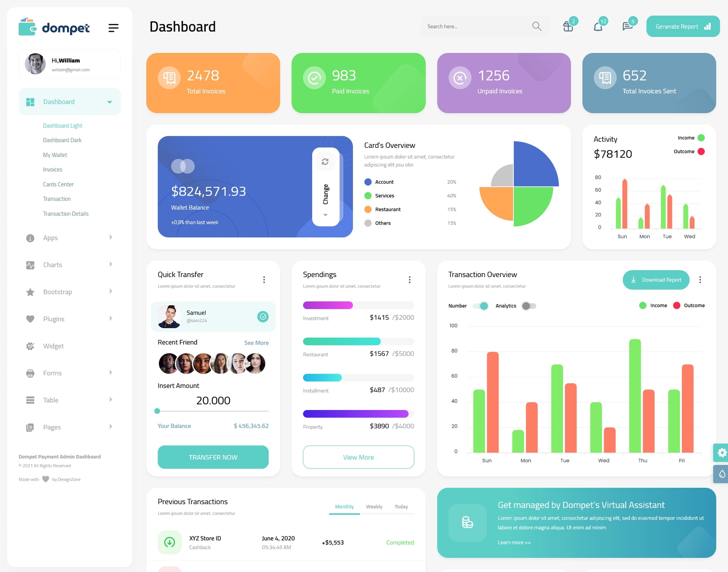Click the Unpaid Invoices cancel icon
This screenshot has height=572, width=728.
[460, 77]
